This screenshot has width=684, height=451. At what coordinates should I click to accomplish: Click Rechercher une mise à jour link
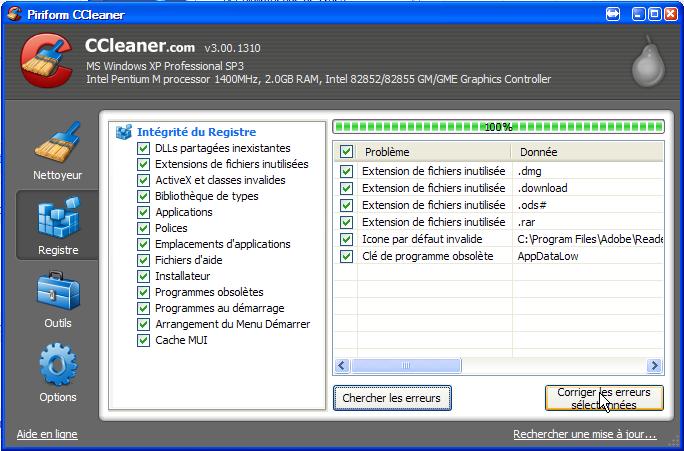coord(584,434)
